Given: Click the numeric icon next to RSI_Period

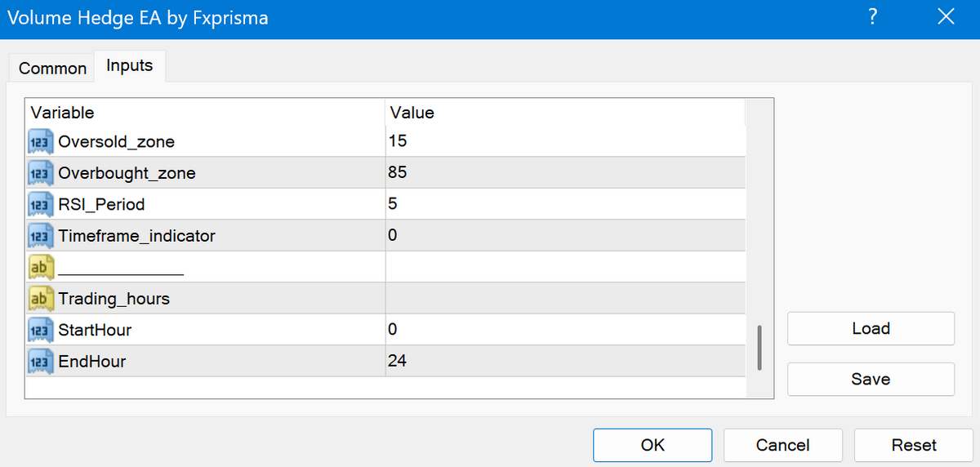Looking at the screenshot, I should click(x=41, y=204).
